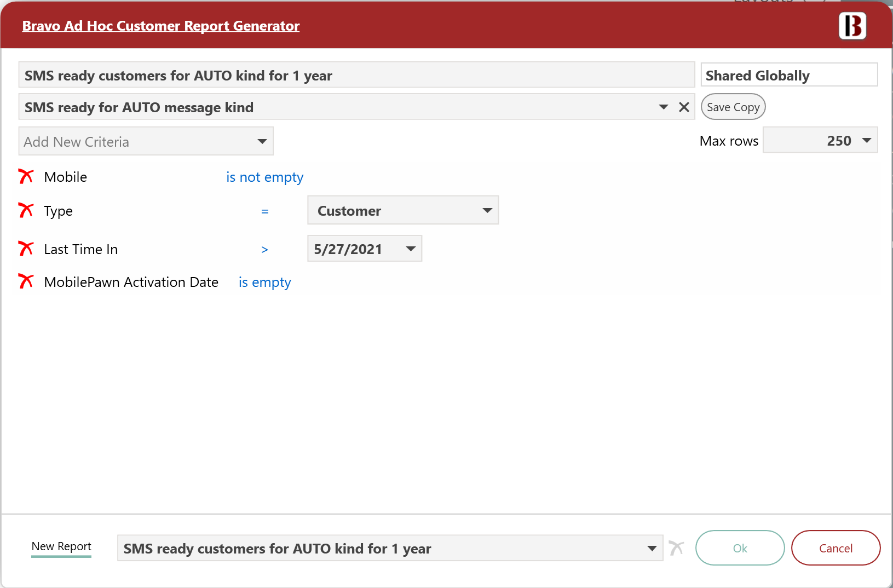Click the 'is empty' operator link

coord(264,283)
